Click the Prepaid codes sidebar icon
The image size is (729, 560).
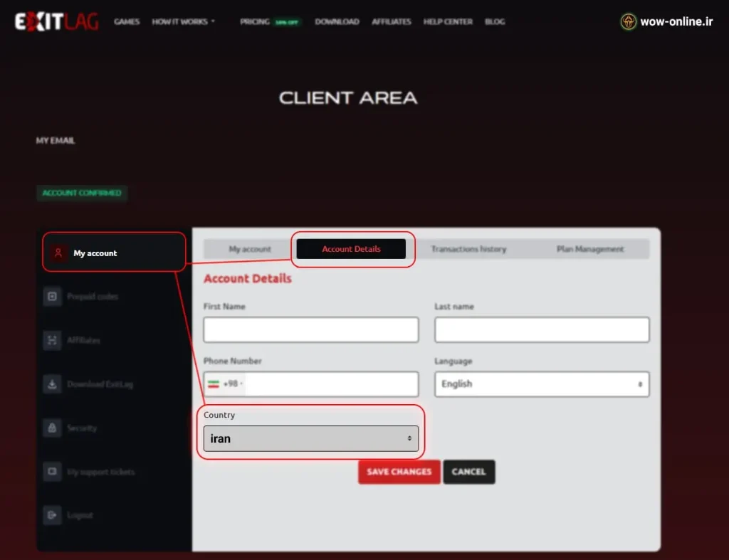(x=52, y=297)
